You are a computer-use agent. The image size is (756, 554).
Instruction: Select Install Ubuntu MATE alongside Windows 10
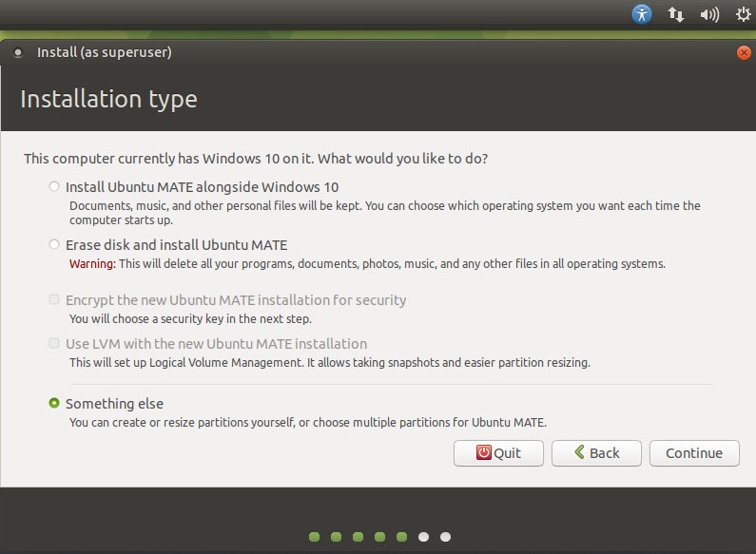(54, 187)
